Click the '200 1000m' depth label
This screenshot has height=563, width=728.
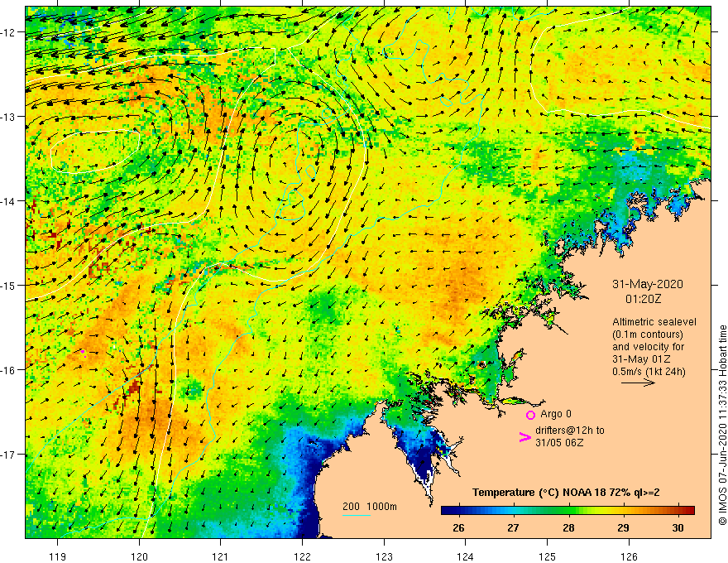[x=370, y=507]
